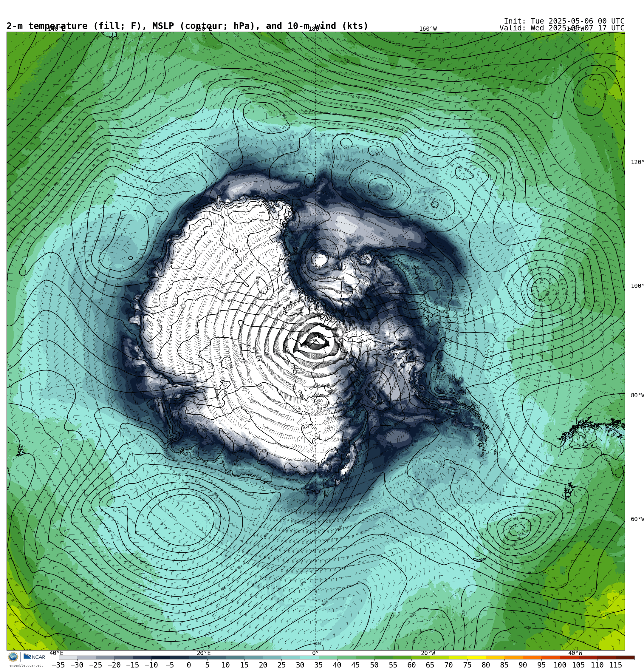Click the '100°' longitude label on the right edge
The height and width of the screenshot is (669, 644).
pos(637,286)
